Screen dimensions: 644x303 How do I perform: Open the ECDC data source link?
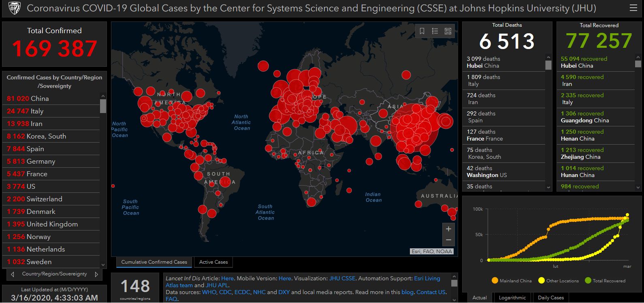pyautogui.click(x=242, y=292)
